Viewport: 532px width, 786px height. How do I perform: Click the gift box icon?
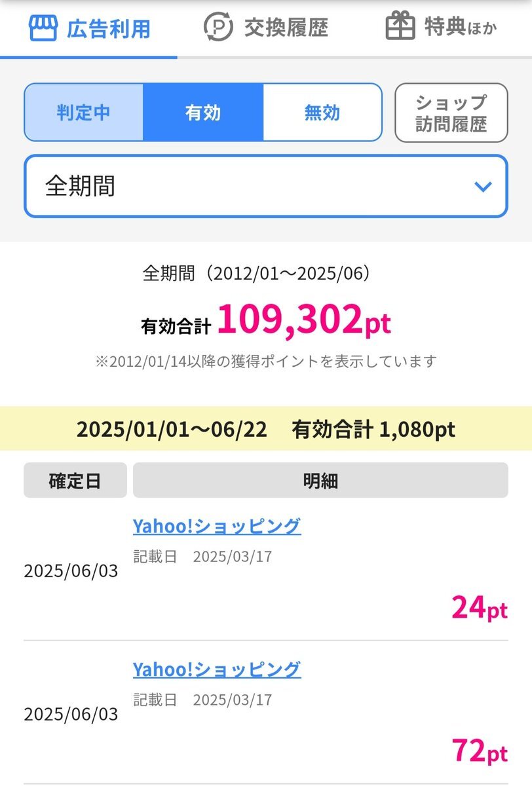pyautogui.click(x=400, y=27)
